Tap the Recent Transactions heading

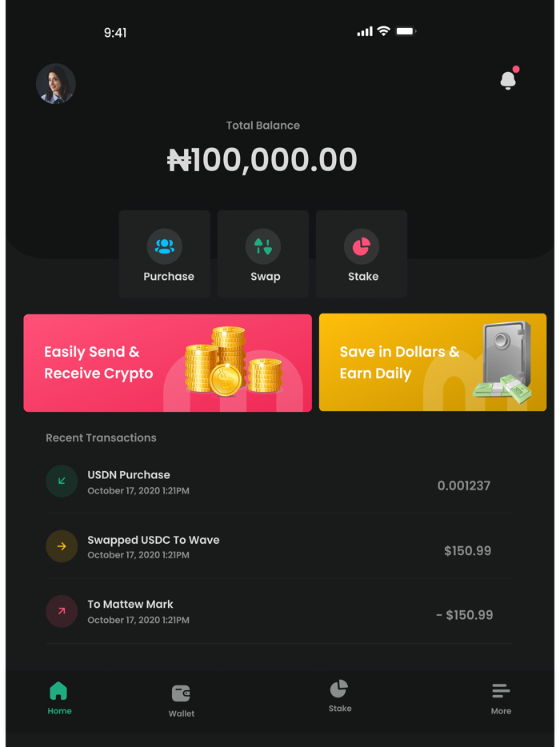101,437
